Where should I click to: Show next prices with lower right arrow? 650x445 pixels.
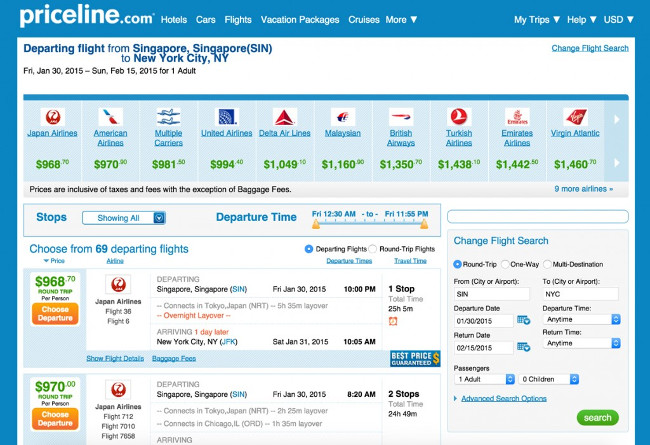point(616,163)
